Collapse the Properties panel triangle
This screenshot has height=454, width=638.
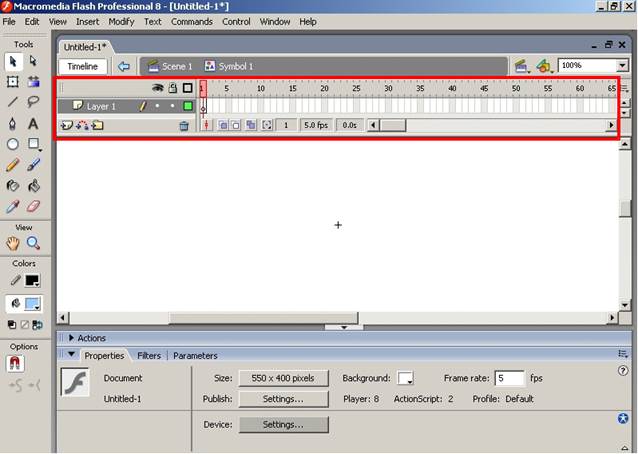(72, 354)
